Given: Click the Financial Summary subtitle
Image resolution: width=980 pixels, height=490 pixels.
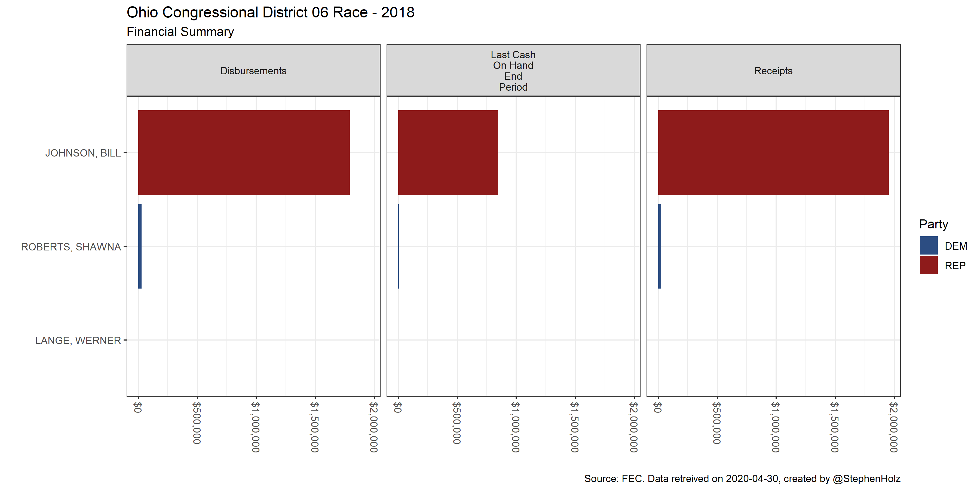Looking at the screenshot, I should (180, 32).
